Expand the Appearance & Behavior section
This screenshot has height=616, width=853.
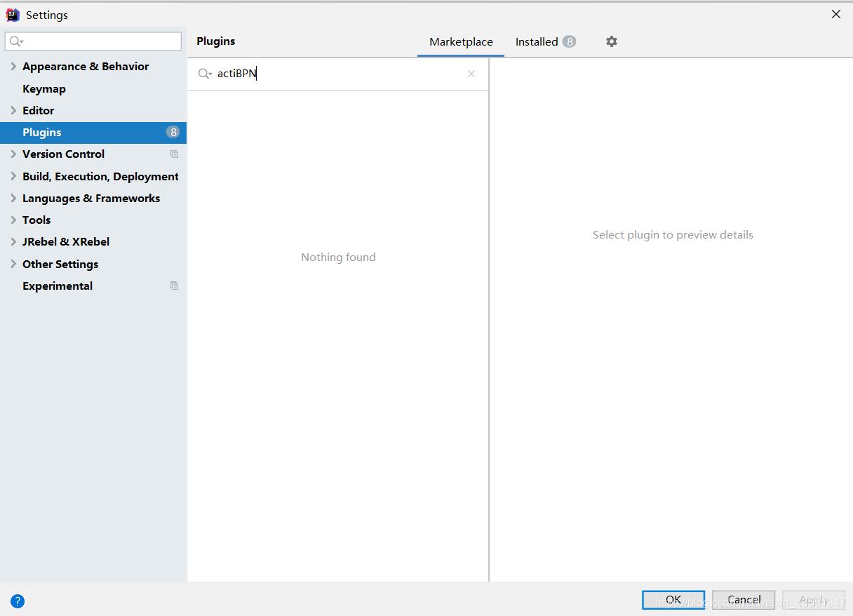coord(13,67)
